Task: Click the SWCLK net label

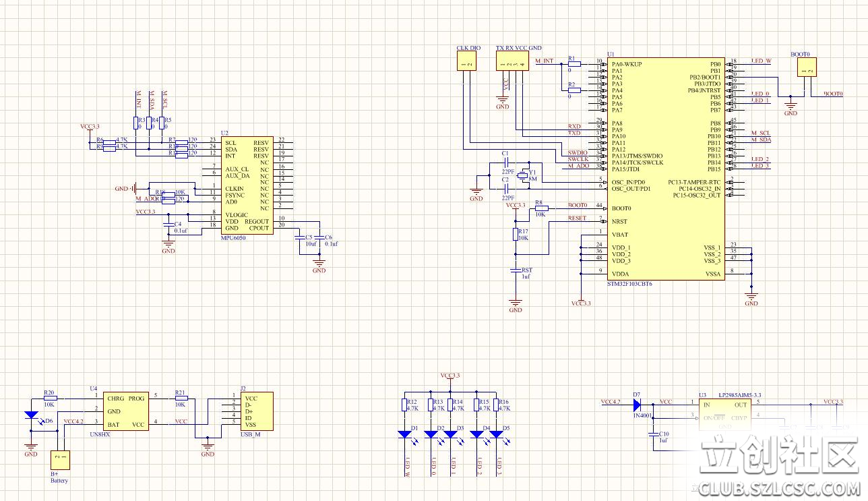Action: point(578,159)
